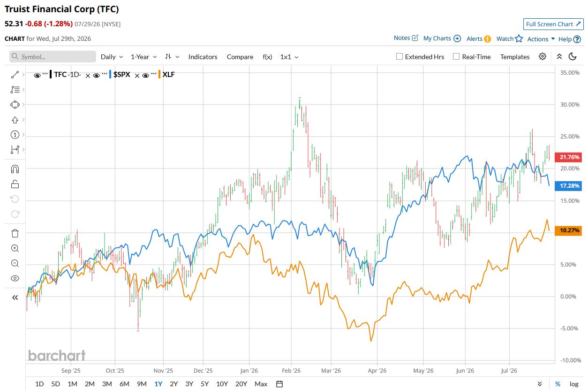Enable the Extended Hrs checkbox
Screen dimensions: 588x390
[400, 56]
